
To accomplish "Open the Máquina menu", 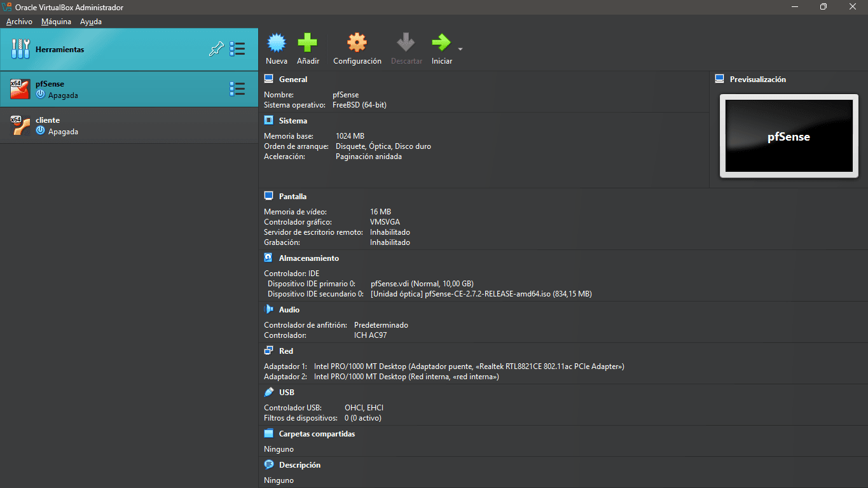I will [x=56, y=22].
